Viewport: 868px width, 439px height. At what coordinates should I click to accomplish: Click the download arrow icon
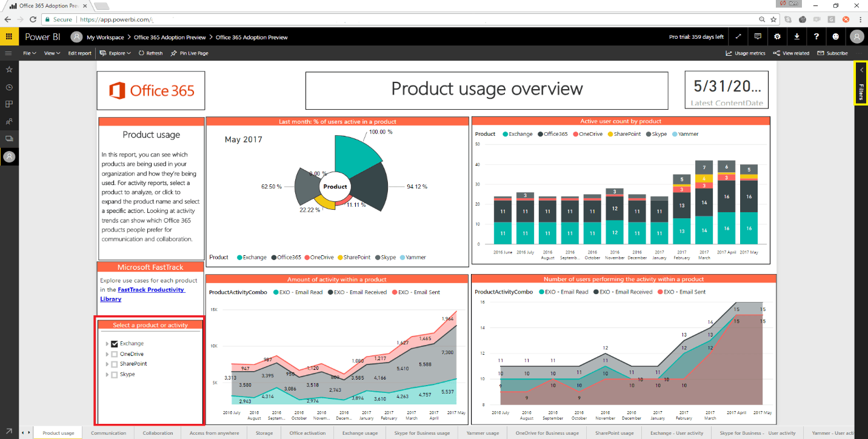click(x=796, y=37)
